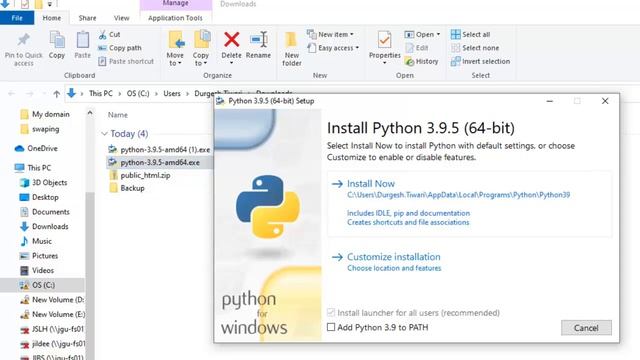The image size is (640, 360).
Task: Click Copy path in Clipboard group
Action: point(120,48)
